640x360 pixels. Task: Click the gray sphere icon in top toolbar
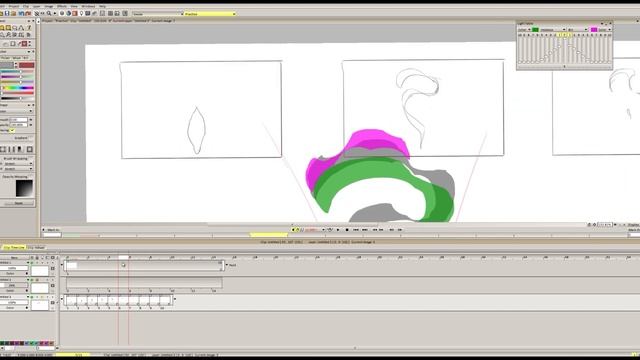coord(62,13)
